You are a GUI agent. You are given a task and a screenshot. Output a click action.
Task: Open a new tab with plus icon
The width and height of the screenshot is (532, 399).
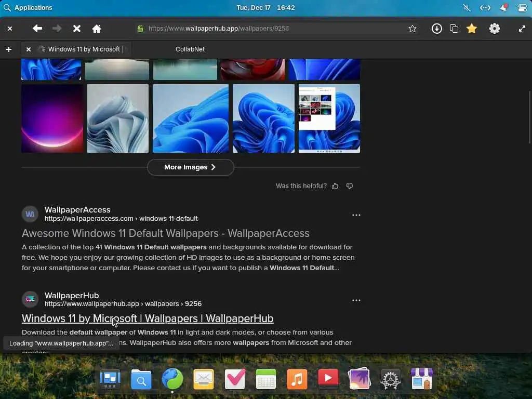9,49
